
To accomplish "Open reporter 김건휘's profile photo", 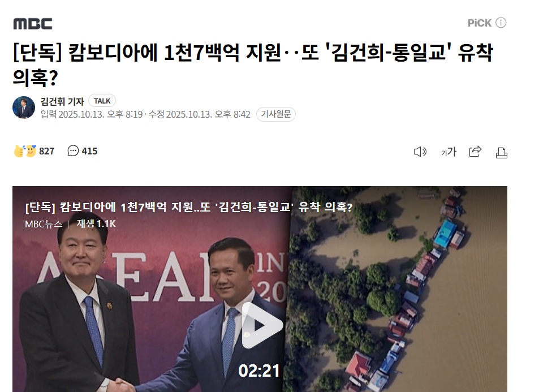I will (24, 107).
